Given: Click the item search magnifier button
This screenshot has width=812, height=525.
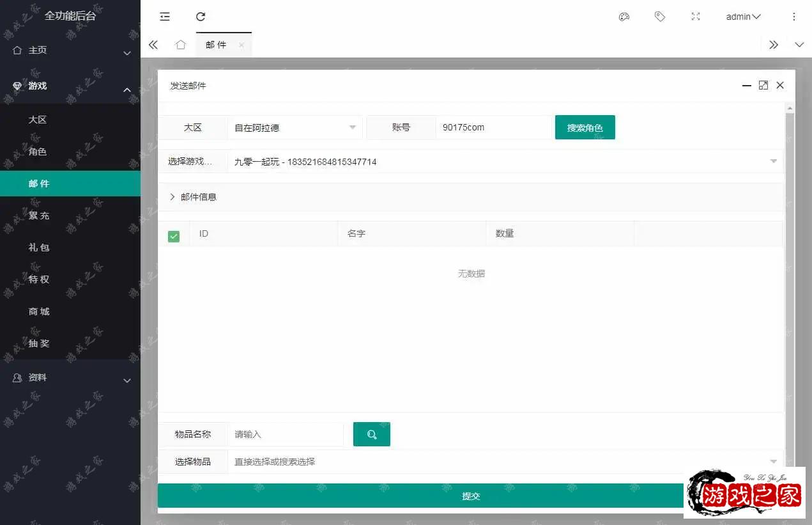Looking at the screenshot, I should point(372,434).
